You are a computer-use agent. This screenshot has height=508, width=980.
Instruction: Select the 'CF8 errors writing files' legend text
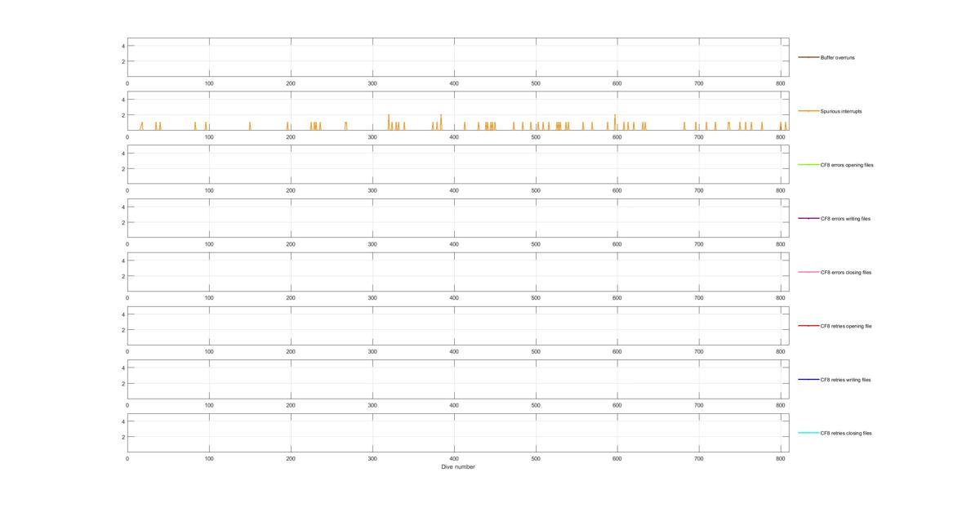[845, 219]
